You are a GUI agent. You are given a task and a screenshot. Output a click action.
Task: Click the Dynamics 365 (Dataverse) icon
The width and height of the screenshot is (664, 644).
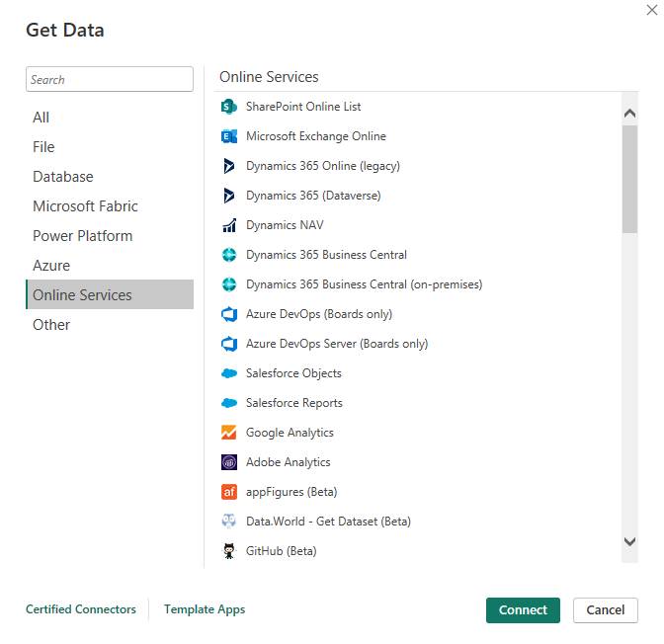pyautogui.click(x=229, y=196)
